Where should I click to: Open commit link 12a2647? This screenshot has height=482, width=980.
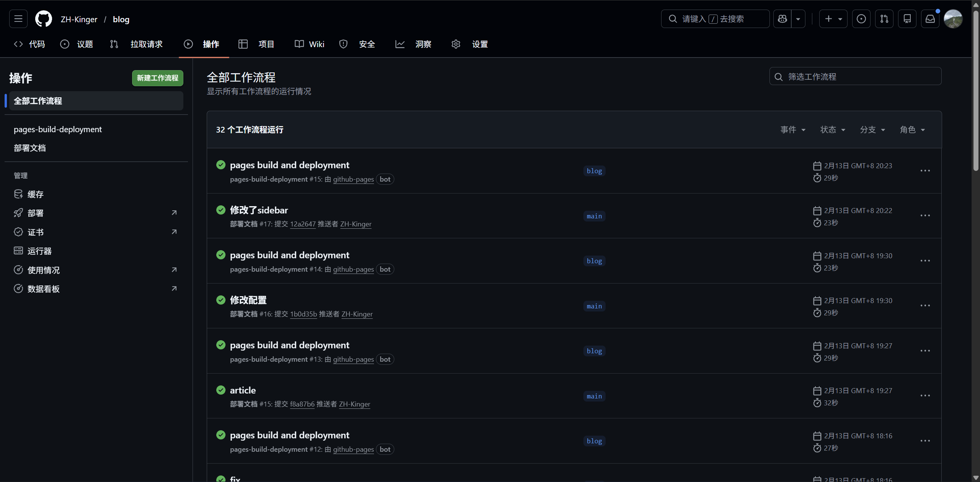point(303,224)
